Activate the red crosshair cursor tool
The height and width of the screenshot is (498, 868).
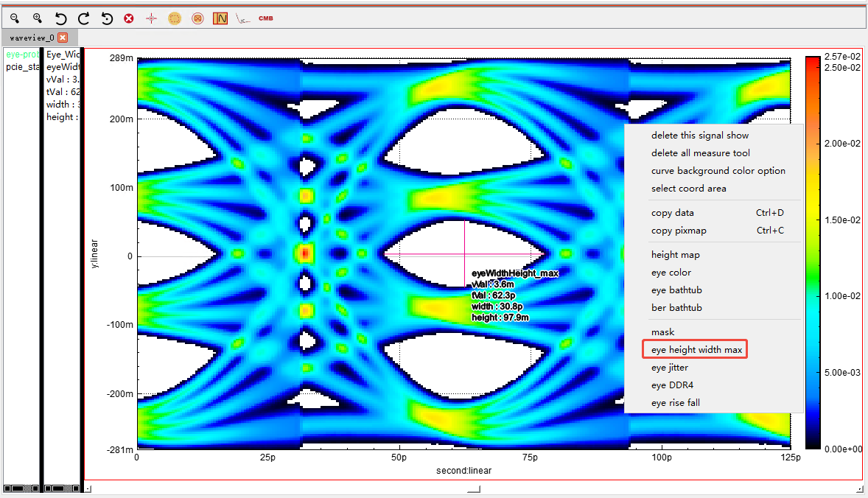(152, 18)
